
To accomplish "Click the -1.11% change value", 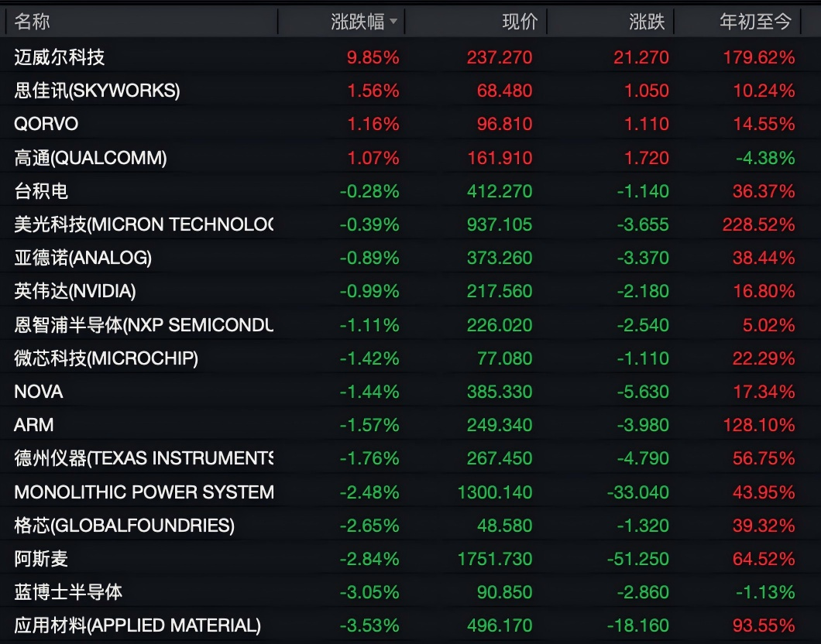I will tap(369, 325).
